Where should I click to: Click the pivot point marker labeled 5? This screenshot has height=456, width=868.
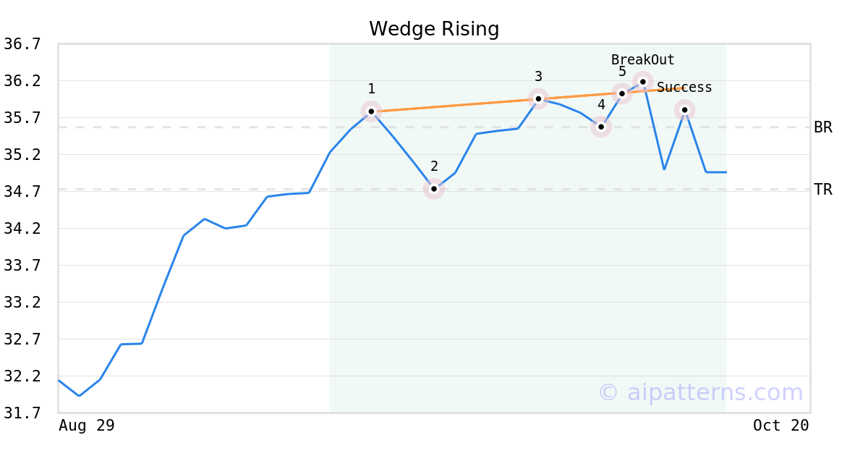(x=622, y=93)
